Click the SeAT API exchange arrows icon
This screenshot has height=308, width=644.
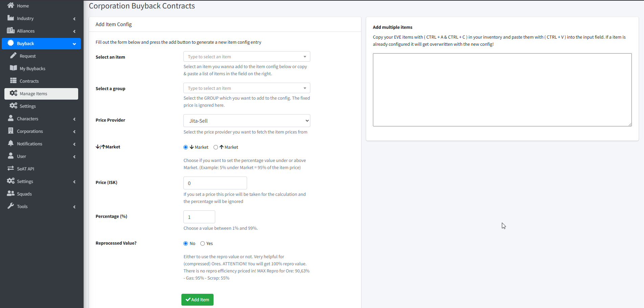click(x=11, y=168)
